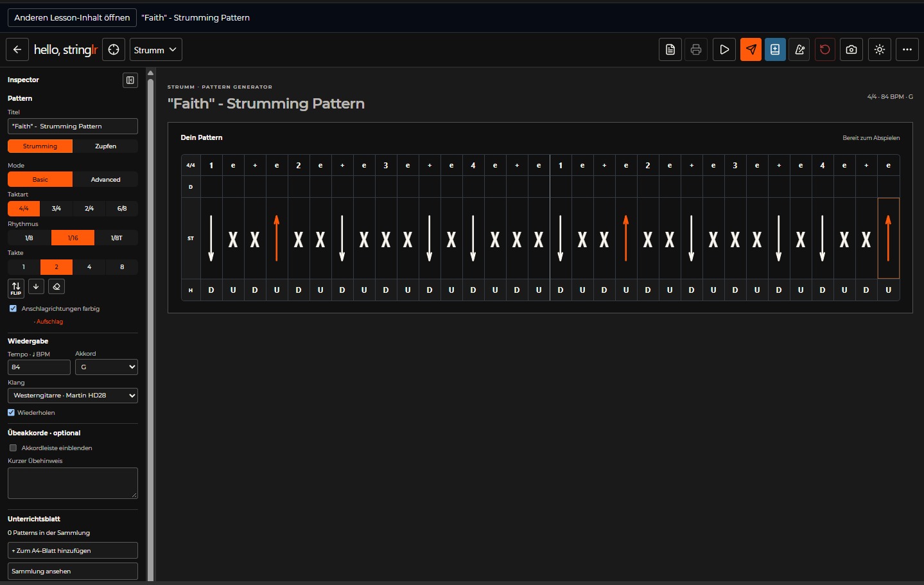Image resolution: width=924 pixels, height=585 pixels.
Task: Click the hello, stringlr logo
Action: 65,49
